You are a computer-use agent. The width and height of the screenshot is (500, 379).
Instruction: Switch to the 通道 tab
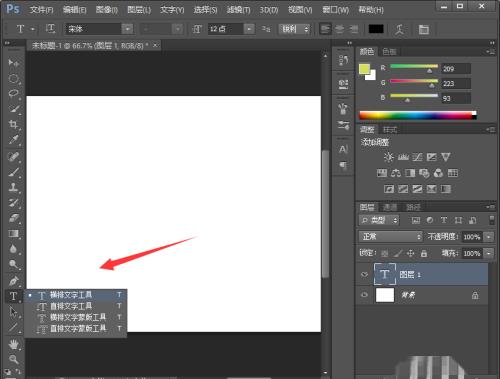[390, 207]
